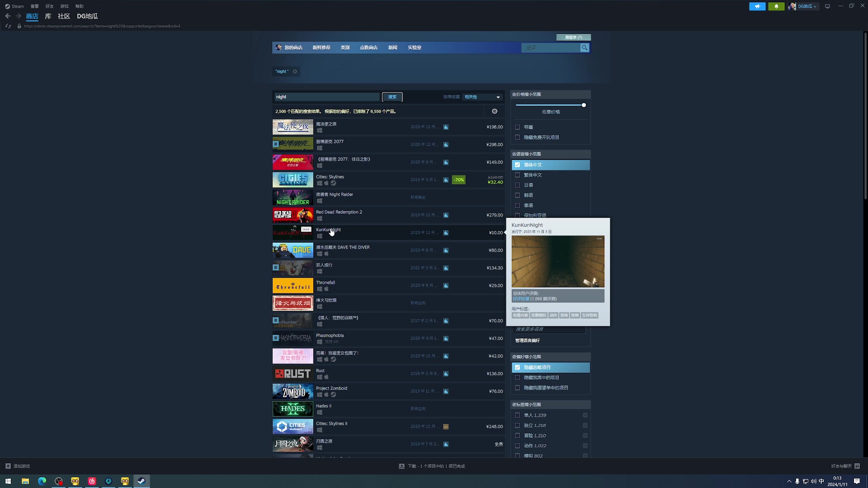The image size is (868, 488).
Task: Focus the 搜索更多语言 language search box
Action: [x=549, y=329]
